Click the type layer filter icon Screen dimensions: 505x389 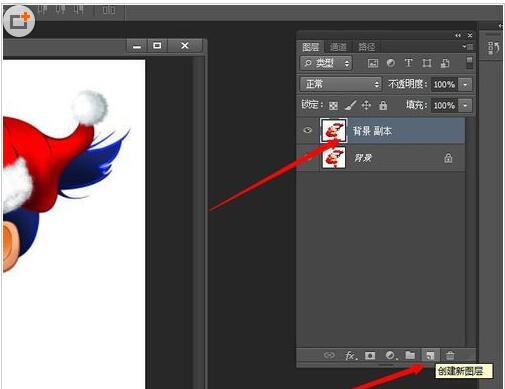pyautogui.click(x=409, y=63)
